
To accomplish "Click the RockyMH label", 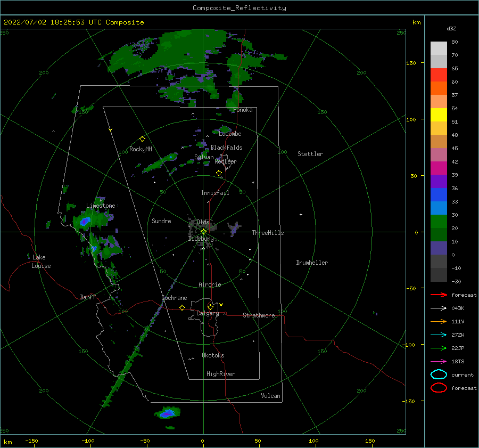I will 141,149.
